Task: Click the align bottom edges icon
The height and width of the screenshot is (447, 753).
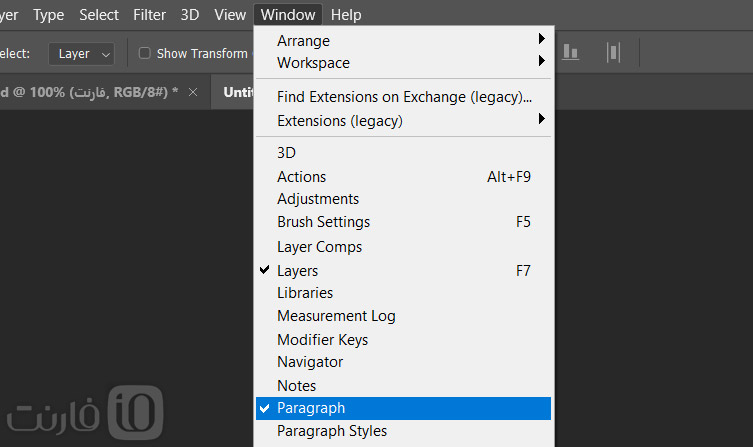Action: pos(570,52)
